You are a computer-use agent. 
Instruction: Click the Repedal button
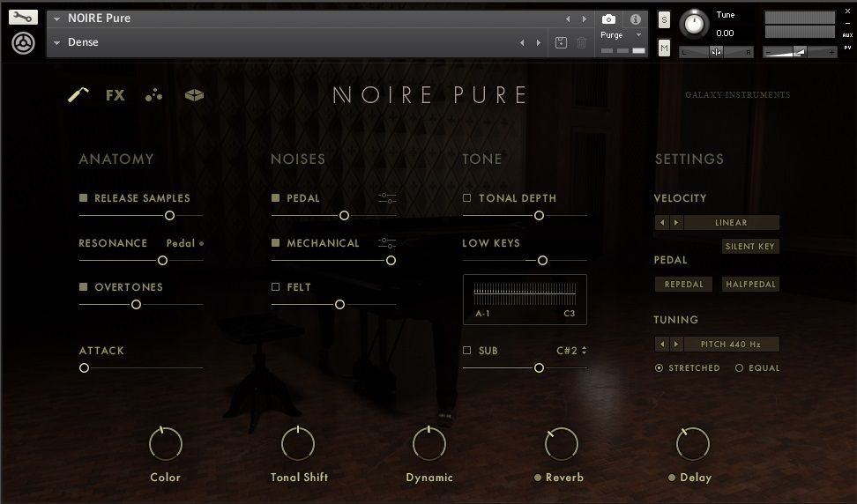(683, 284)
